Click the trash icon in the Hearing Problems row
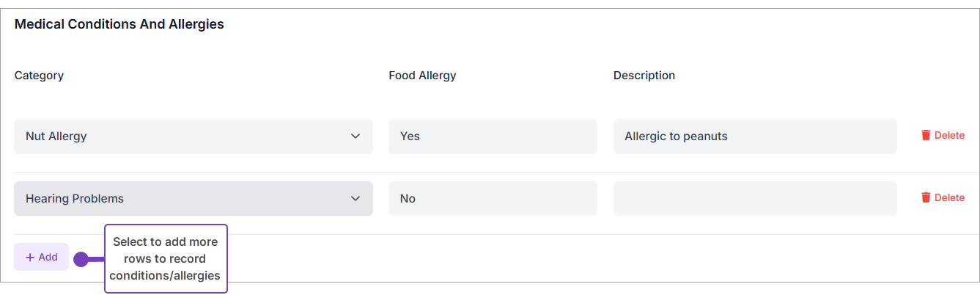The height and width of the screenshot is (295, 980). [x=926, y=198]
